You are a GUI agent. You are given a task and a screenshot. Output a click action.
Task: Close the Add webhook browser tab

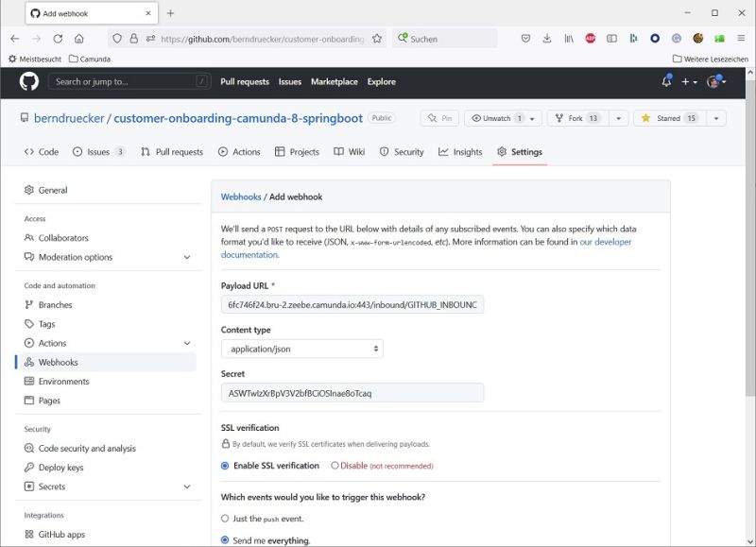[148, 13]
